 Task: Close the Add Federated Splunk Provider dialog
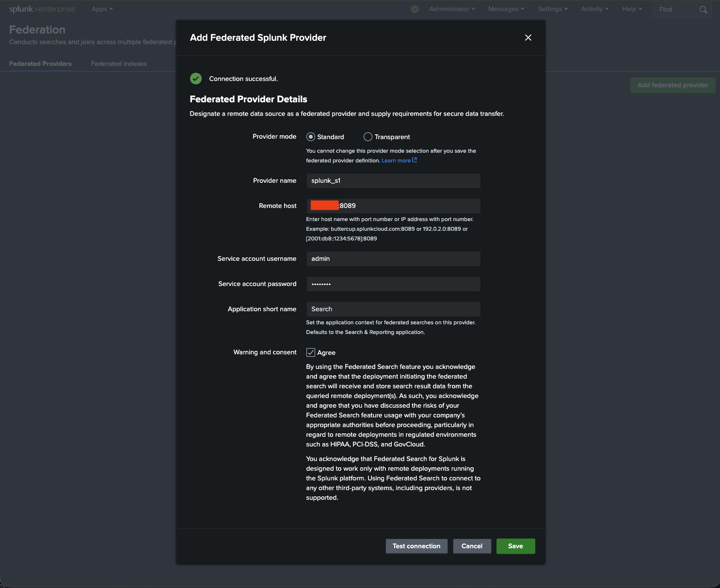[x=528, y=38]
